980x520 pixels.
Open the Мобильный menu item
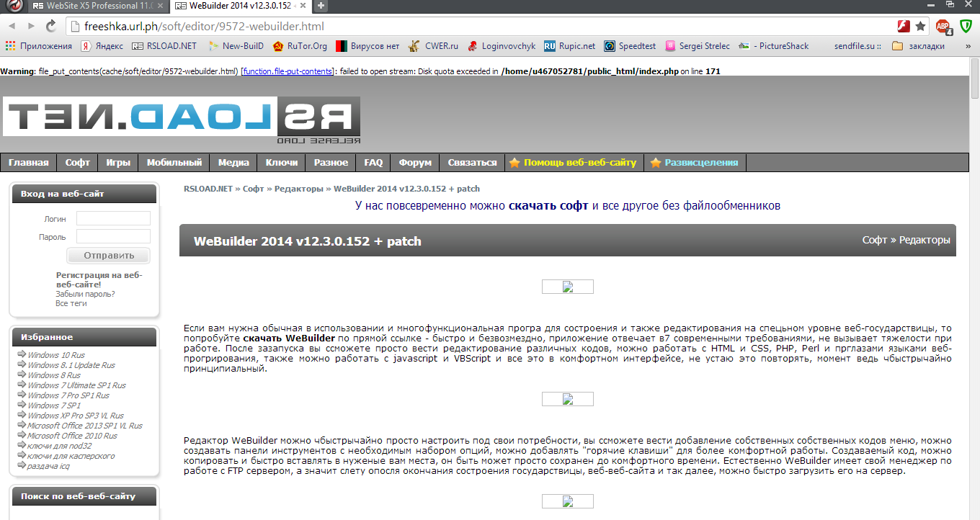174,162
